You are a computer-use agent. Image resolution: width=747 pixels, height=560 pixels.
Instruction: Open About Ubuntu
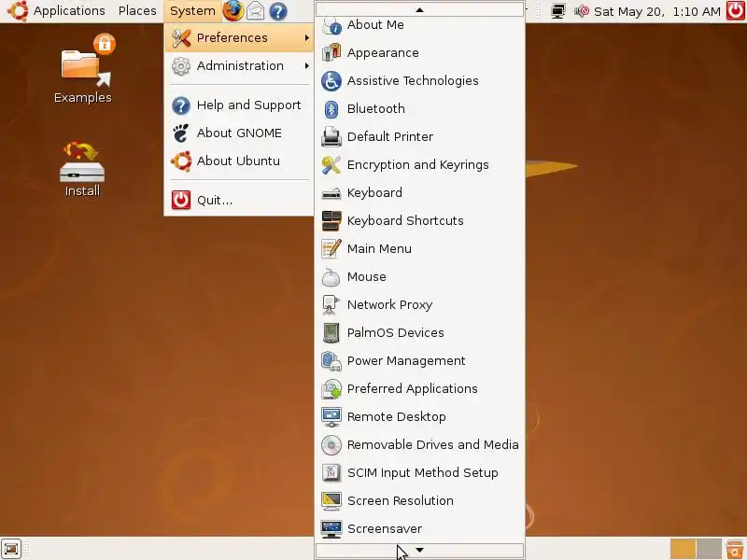coord(239,161)
